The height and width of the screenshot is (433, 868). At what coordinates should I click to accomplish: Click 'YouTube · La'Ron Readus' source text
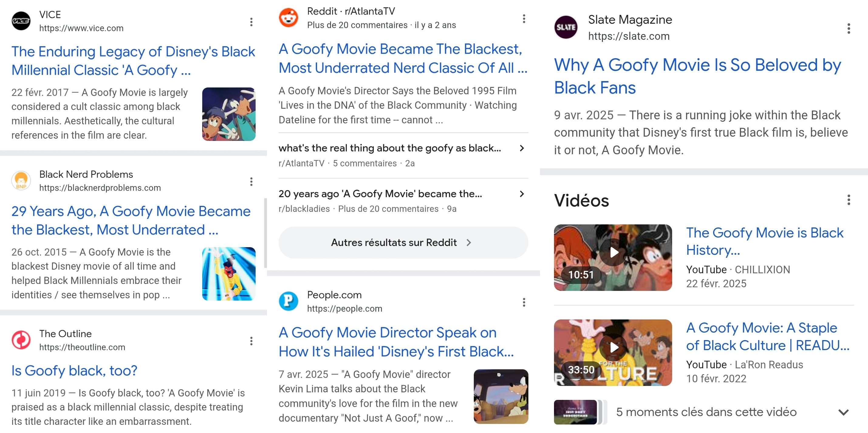[744, 364]
